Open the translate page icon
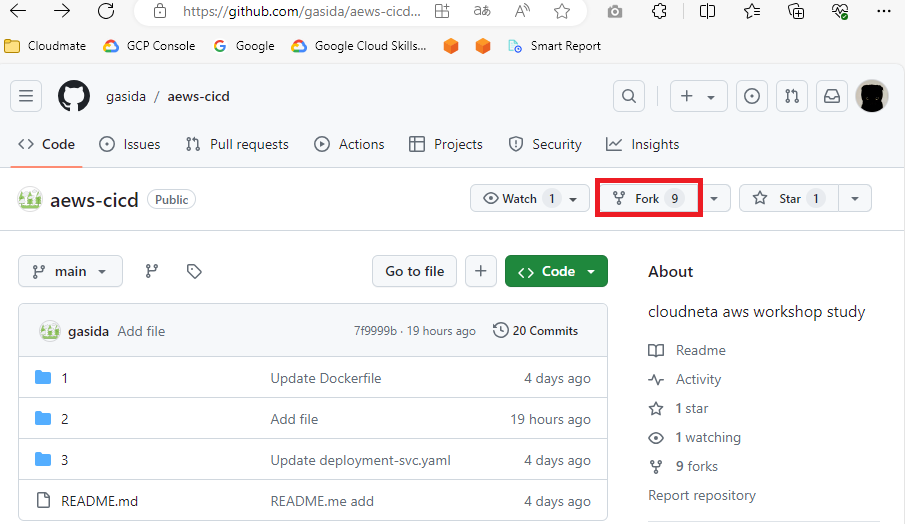 click(481, 11)
